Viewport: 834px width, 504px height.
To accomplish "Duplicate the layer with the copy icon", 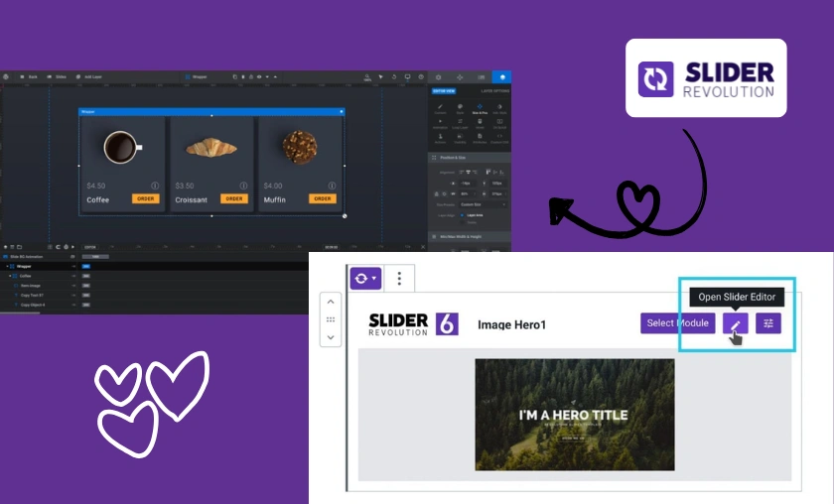I will click(235, 77).
